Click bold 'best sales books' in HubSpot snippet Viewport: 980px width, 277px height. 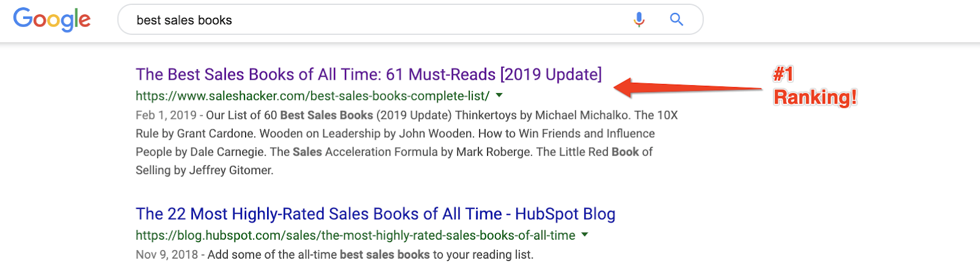[x=385, y=255]
